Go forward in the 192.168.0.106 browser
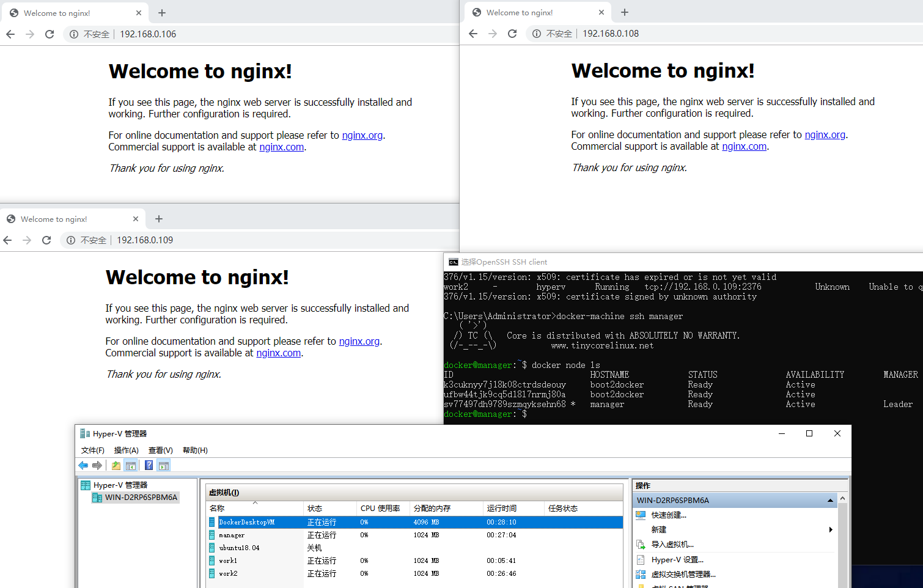This screenshot has width=923, height=588. point(30,34)
